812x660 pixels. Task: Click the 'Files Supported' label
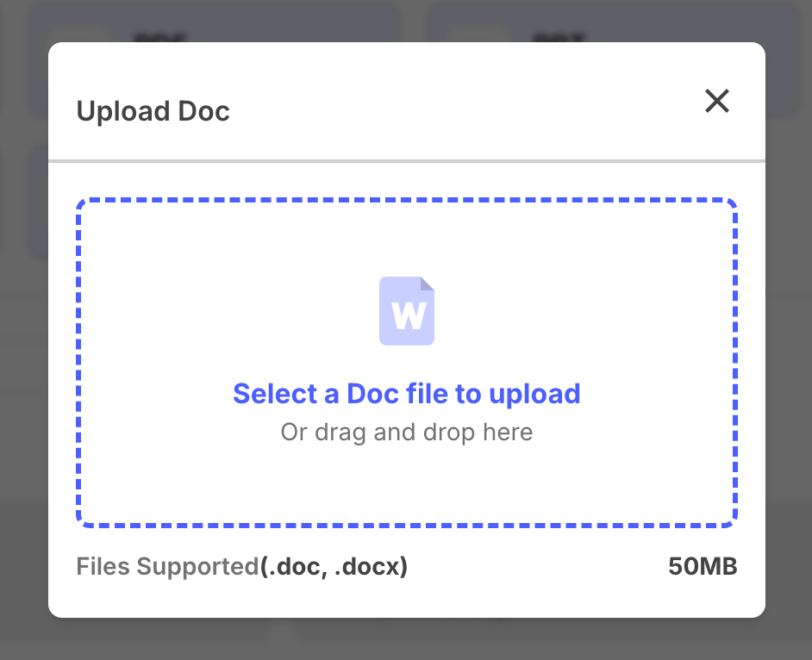point(167,566)
